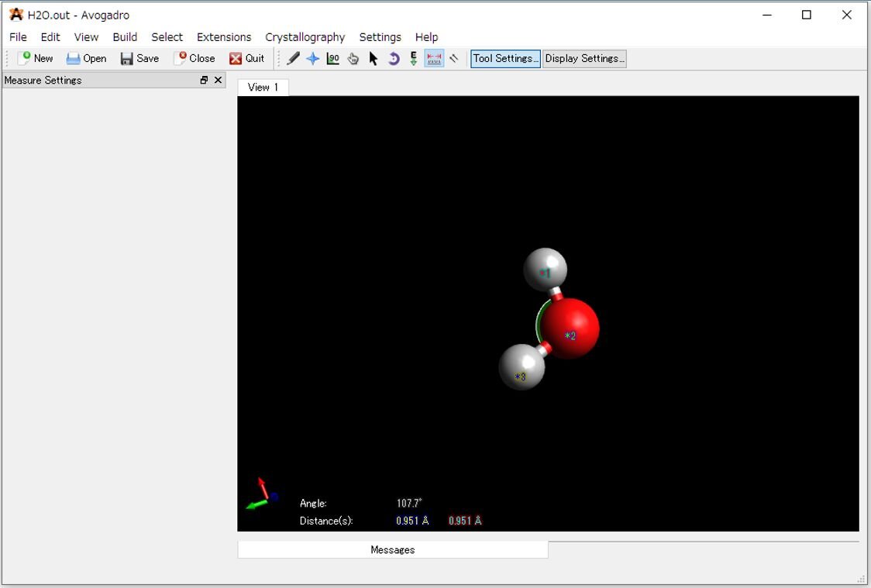Open the Messages panel tab
The width and height of the screenshot is (871, 588).
pos(392,549)
